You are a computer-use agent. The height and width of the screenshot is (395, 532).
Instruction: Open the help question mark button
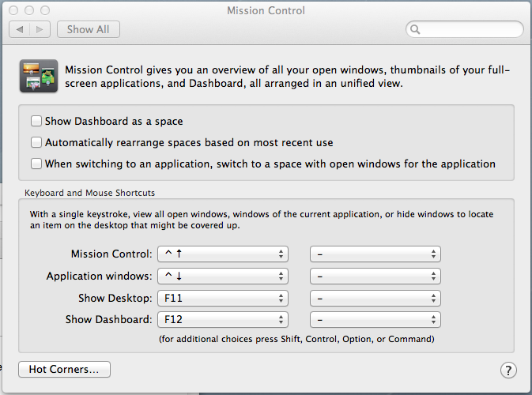click(x=508, y=371)
